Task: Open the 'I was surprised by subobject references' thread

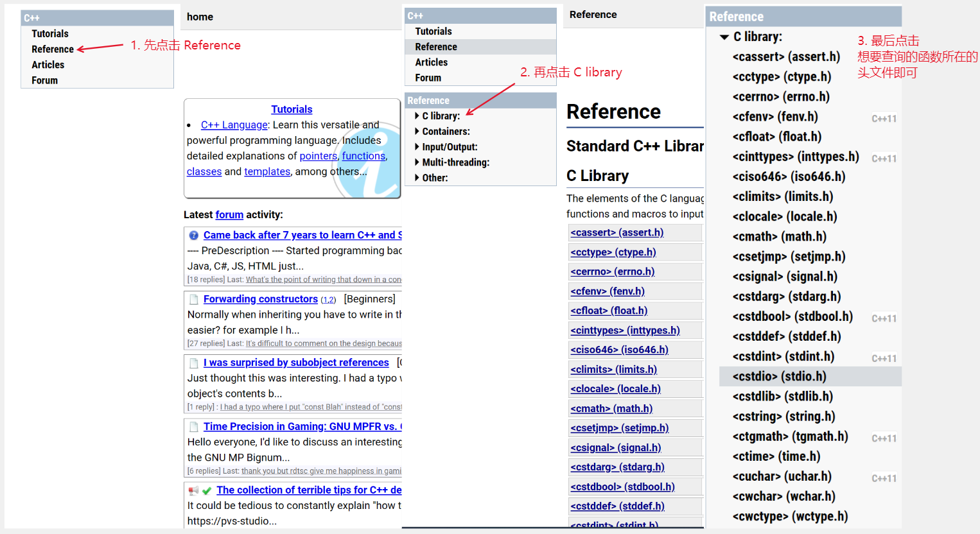Action: pos(296,363)
